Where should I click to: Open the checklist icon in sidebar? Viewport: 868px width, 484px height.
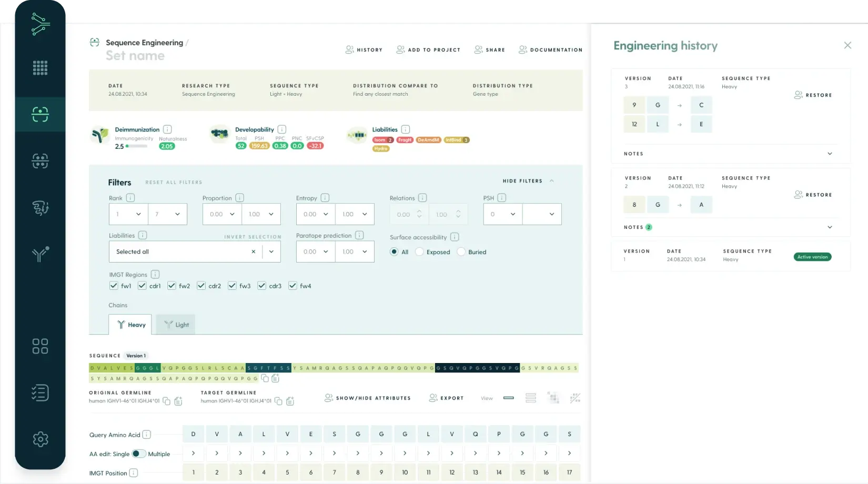pos(40,393)
